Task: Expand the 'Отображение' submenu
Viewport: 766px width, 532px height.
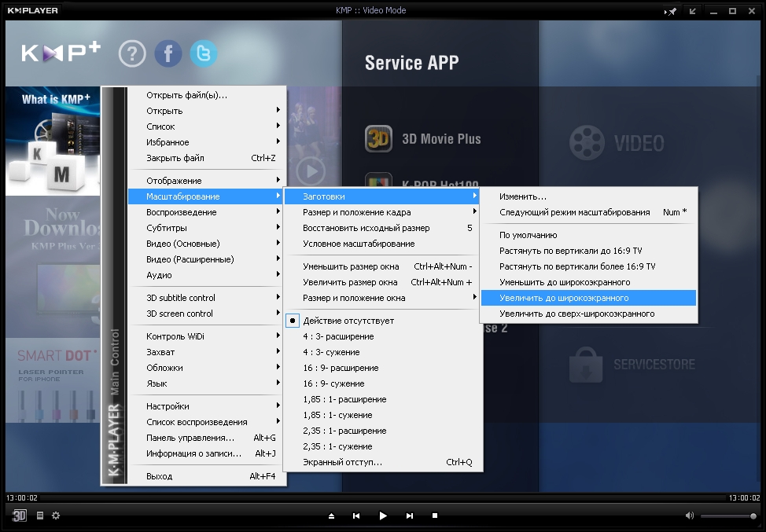Action: point(206,181)
